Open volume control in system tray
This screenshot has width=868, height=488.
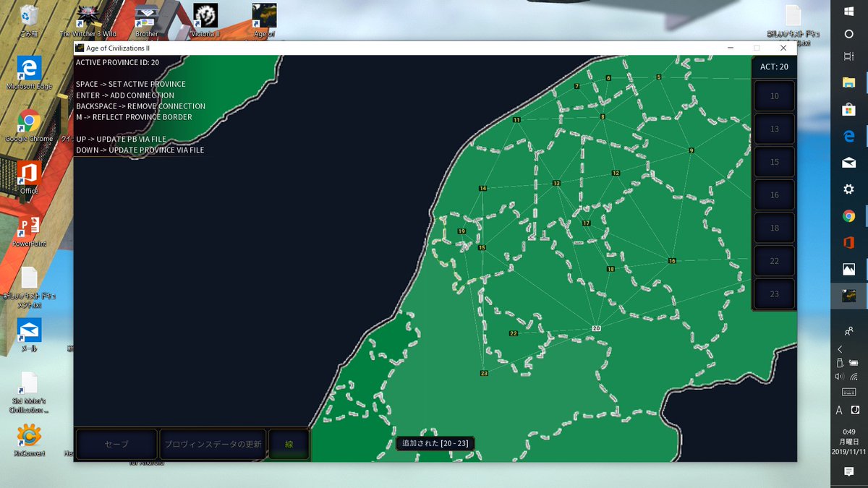click(x=839, y=377)
